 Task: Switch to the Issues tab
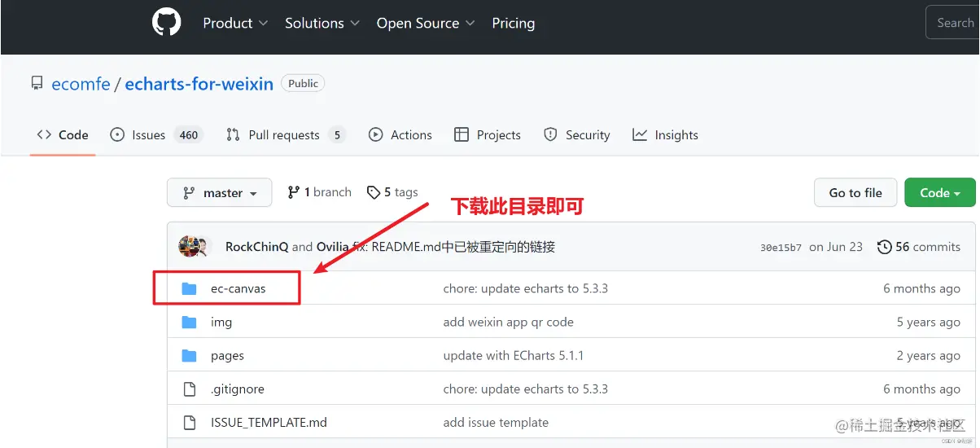[155, 134]
